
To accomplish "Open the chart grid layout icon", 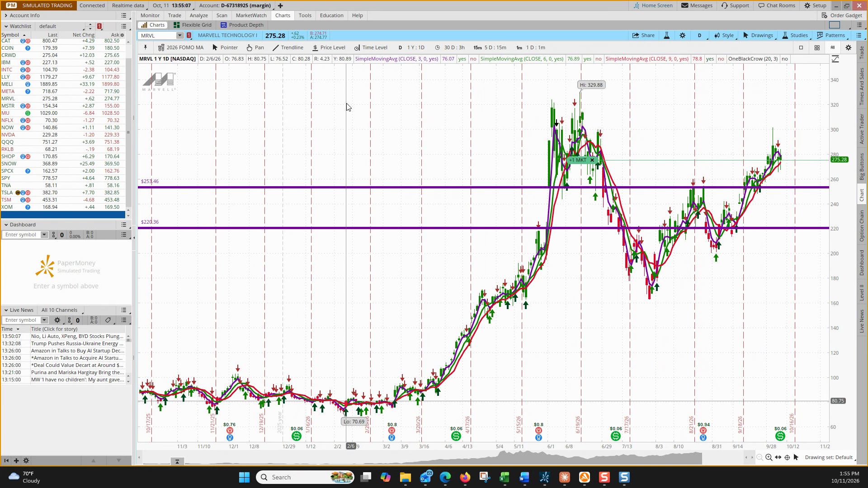I will coord(817,47).
